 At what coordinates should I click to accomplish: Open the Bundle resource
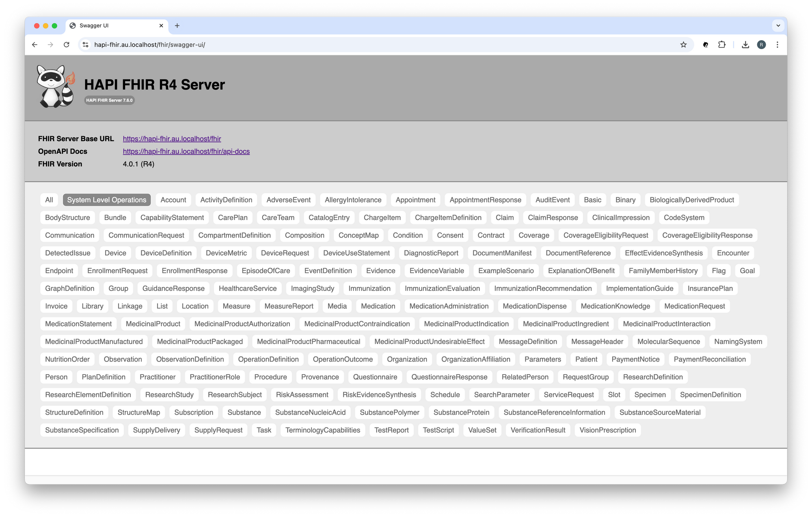point(115,218)
